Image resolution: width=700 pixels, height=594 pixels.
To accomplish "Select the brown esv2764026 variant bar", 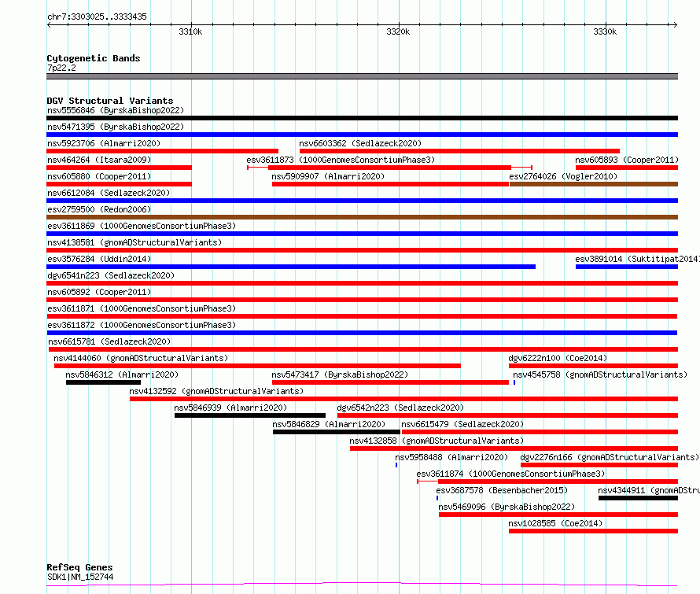I will coord(594,184).
